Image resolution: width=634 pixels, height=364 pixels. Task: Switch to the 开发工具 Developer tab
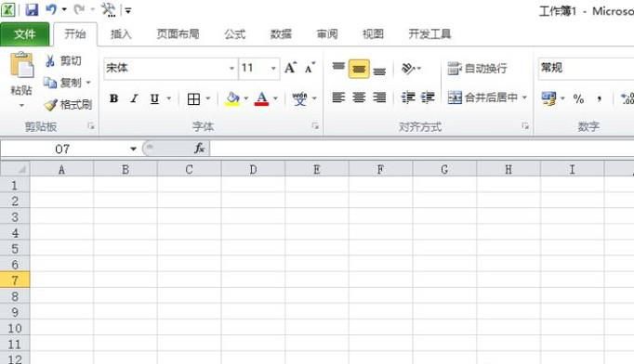[x=429, y=34]
